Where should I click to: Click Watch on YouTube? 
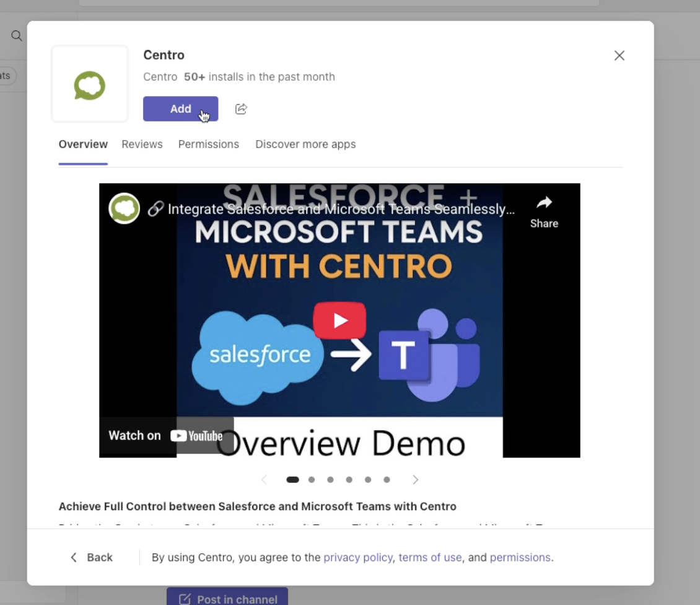pyautogui.click(x=165, y=436)
